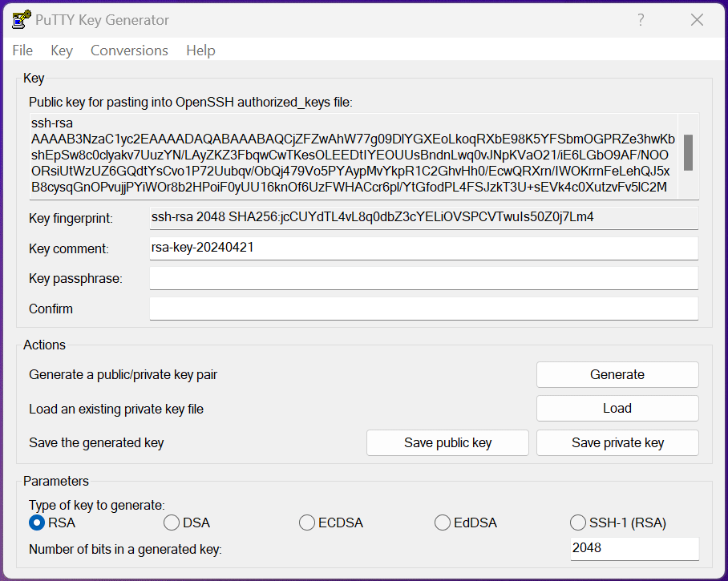Open the Help menu

pos(200,50)
